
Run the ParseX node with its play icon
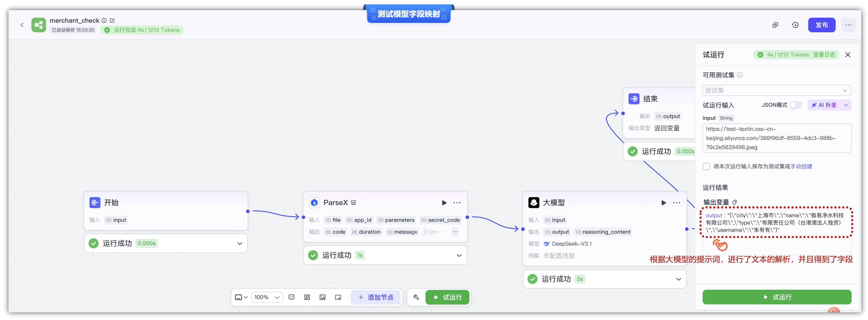pos(444,203)
